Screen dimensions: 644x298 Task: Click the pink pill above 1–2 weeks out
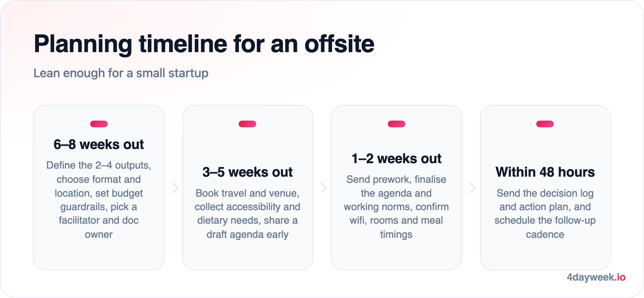(x=396, y=124)
